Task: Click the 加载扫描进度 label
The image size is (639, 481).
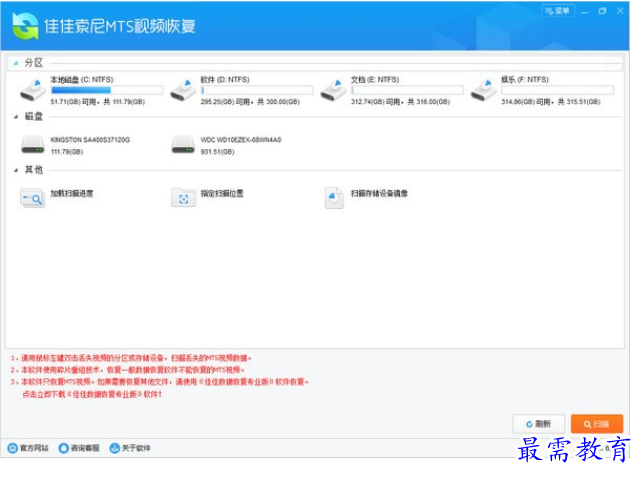Action: pyautogui.click(x=72, y=194)
